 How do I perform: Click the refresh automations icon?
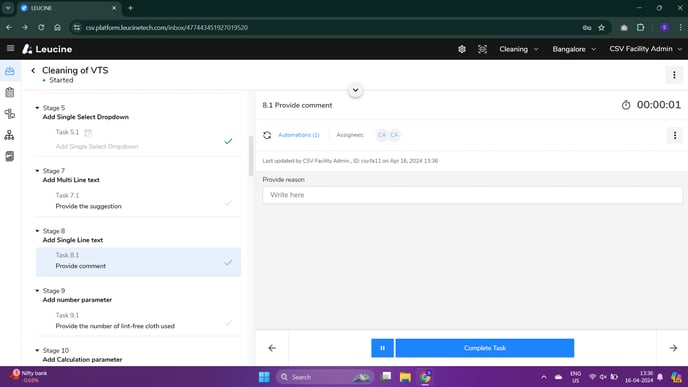[x=267, y=135]
